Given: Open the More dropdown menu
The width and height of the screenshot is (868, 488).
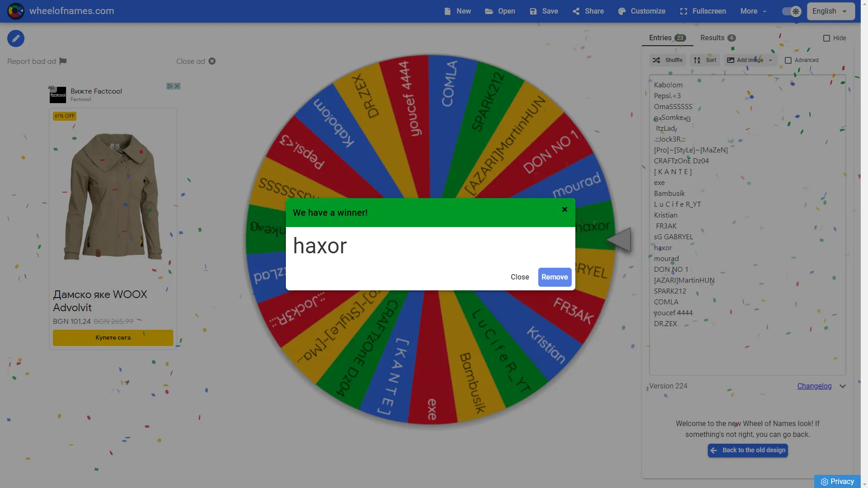Looking at the screenshot, I should click(753, 11).
